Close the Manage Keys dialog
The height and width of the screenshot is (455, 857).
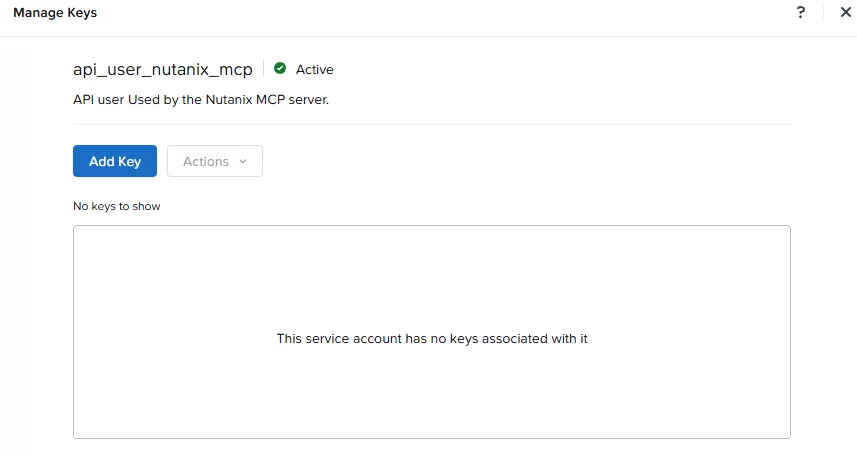click(x=846, y=12)
